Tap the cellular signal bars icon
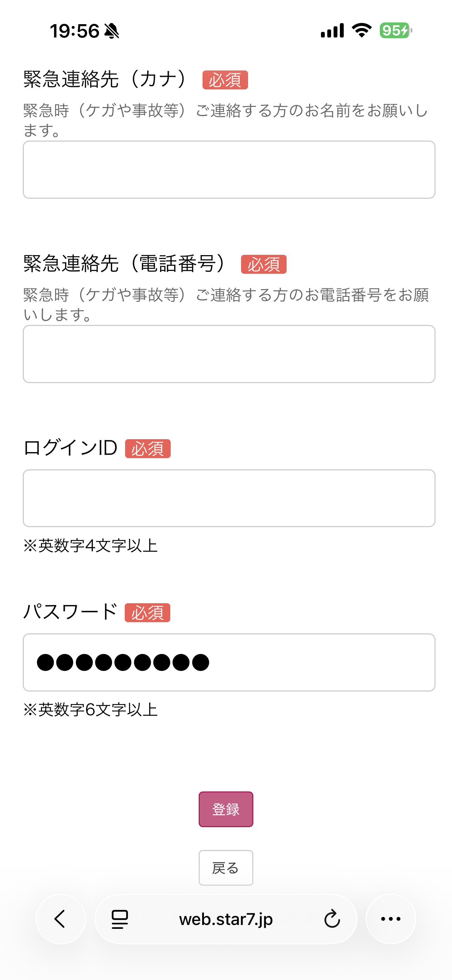452x980 pixels. coord(332,30)
